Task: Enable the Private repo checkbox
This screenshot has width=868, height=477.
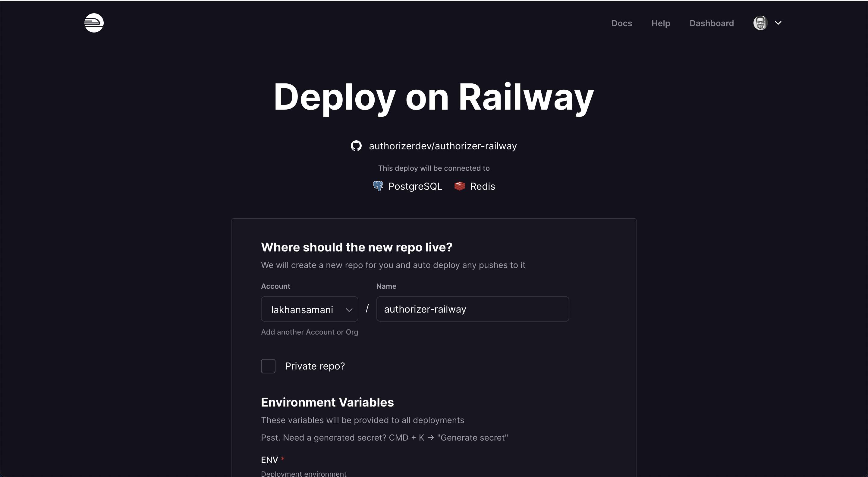Action: point(268,366)
